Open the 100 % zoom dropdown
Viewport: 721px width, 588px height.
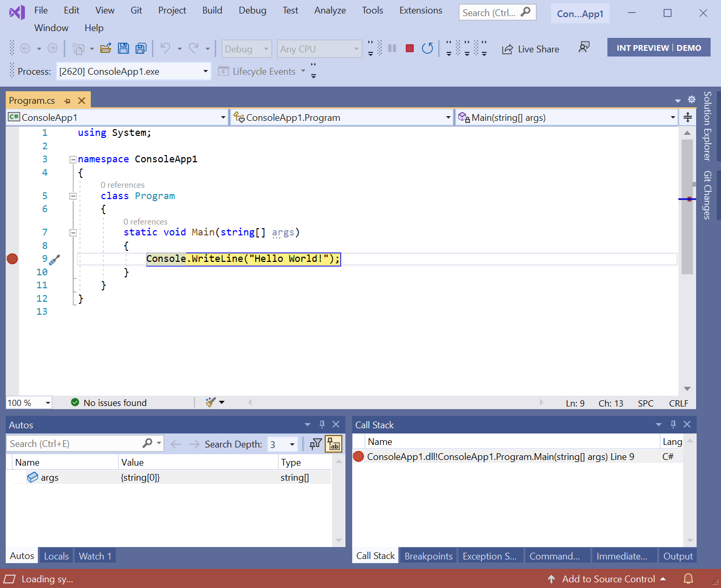click(29, 403)
